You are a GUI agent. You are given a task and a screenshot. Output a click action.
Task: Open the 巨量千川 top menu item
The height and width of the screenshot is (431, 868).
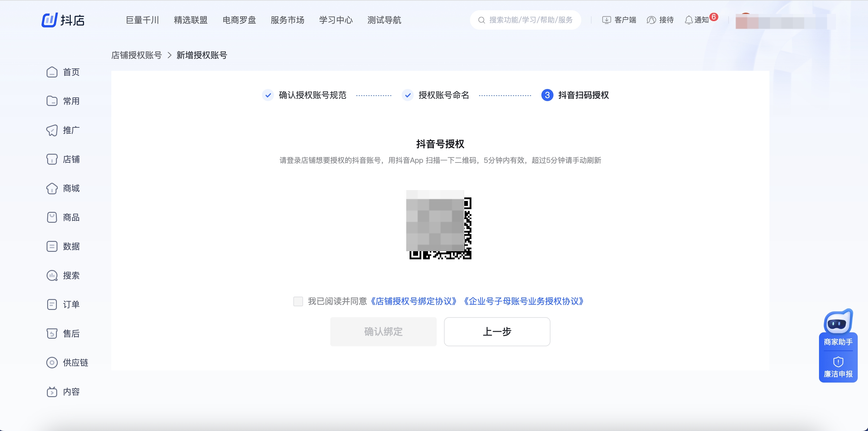pos(142,20)
